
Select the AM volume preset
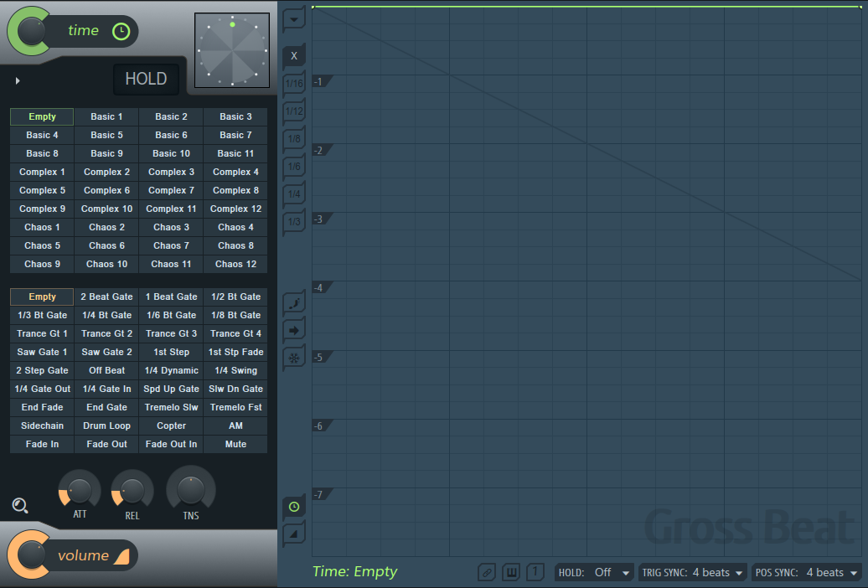(x=235, y=426)
